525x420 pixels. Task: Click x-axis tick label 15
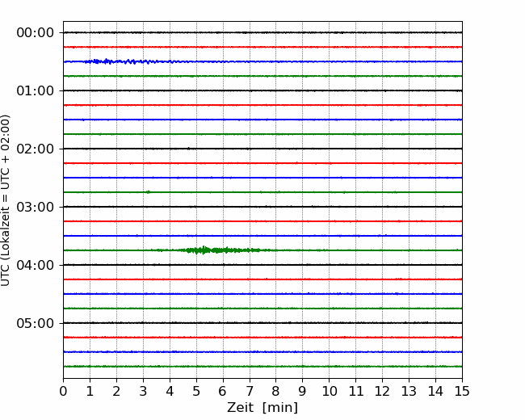(x=462, y=391)
